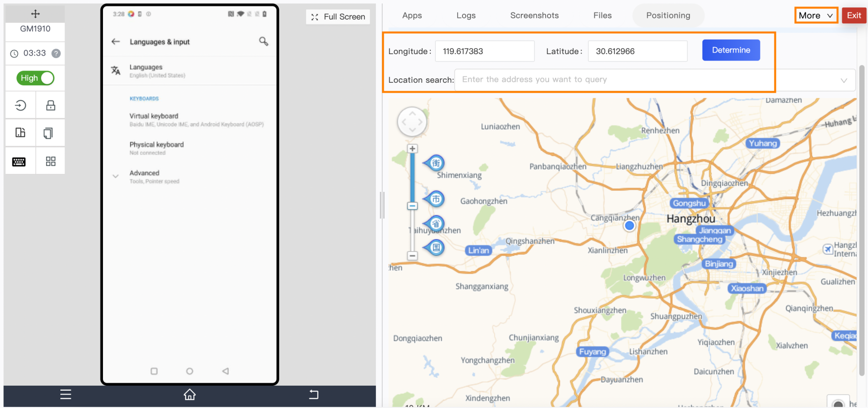Click the Fuyang district label
The height and width of the screenshot is (408, 868).
click(592, 351)
